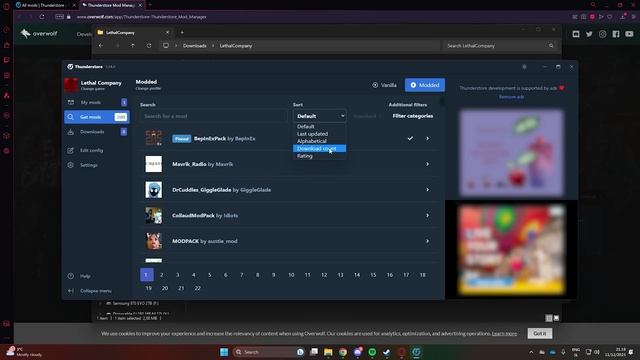Viewport: 640px width, 360px height.
Task: Click the Search for a mod field
Action: (x=213, y=116)
